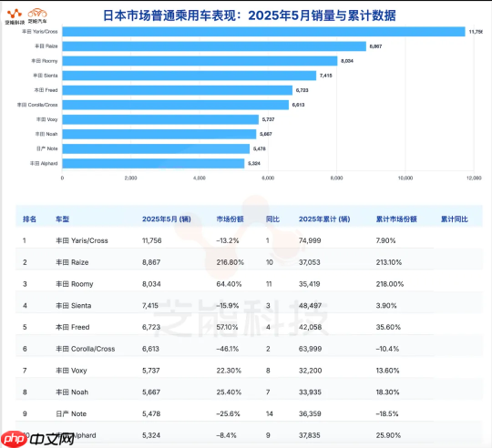Click the 5,478 label beside the Note bar

tap(260, 148)
